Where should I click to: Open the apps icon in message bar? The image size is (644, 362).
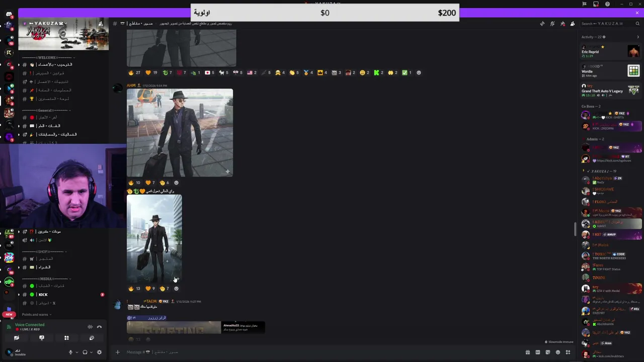(568, 352)
